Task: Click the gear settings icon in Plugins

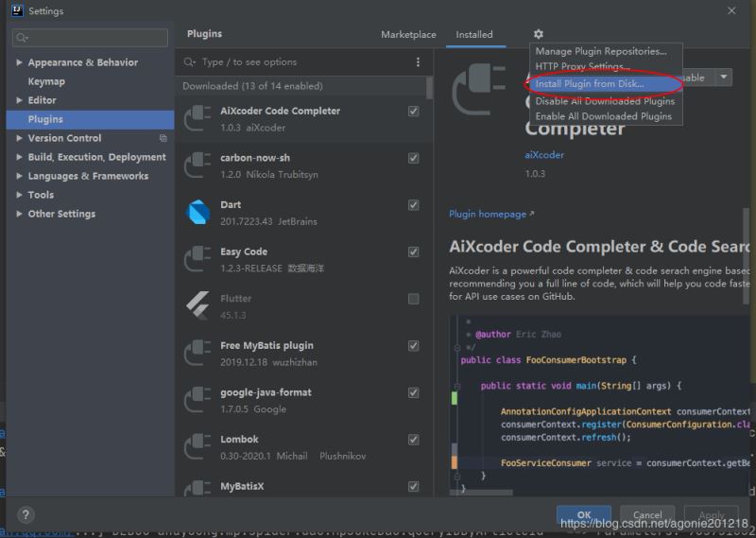Action: [539, 34]
